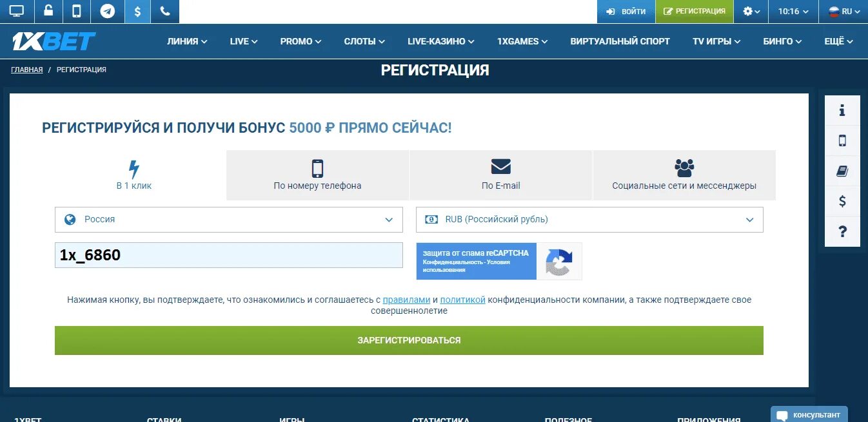
Task: Open the RUB currency dropdown
Action: click(589, 220)
